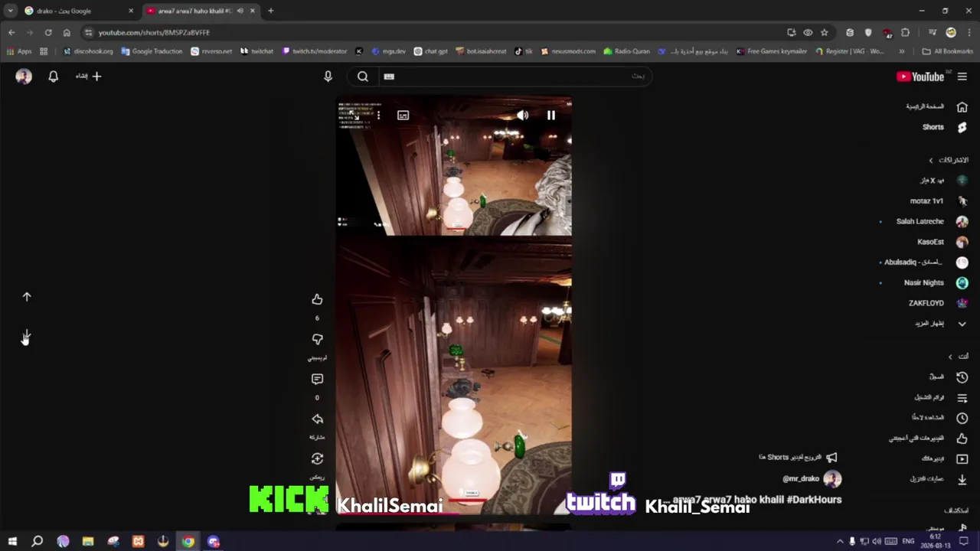Bookmark this page with star
This screenshot has width=980, height=551.
pos(824,32)
